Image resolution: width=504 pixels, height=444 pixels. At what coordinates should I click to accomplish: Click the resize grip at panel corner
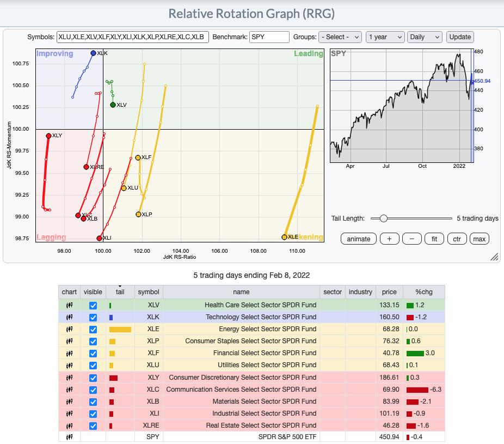494,257
